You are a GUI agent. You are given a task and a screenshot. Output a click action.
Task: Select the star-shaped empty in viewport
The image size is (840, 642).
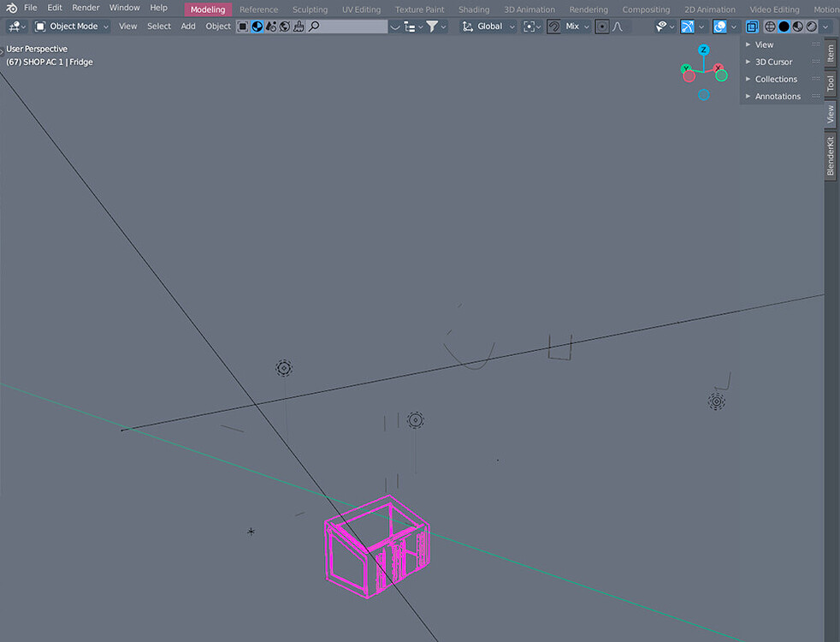point(251,532)
